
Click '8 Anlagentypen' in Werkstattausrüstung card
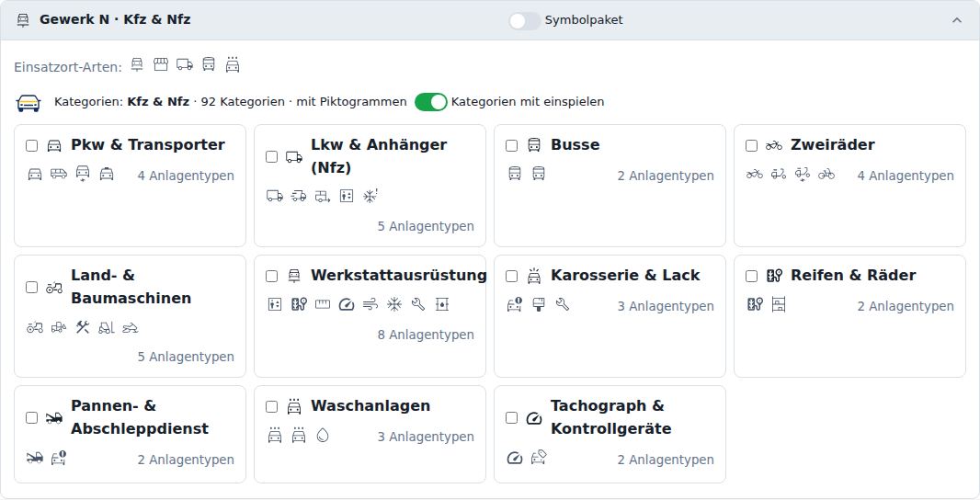(x=426, y=335)
